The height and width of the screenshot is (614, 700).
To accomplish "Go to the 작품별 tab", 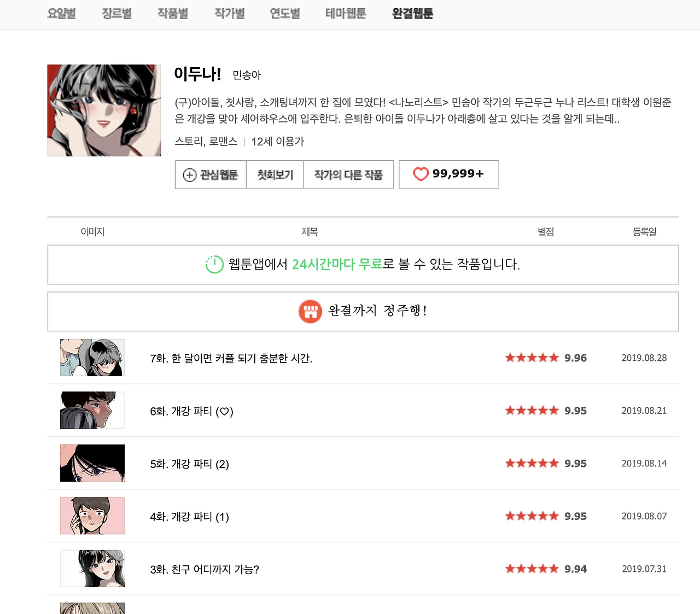I will pyautogui.click(x=173, y=14).
